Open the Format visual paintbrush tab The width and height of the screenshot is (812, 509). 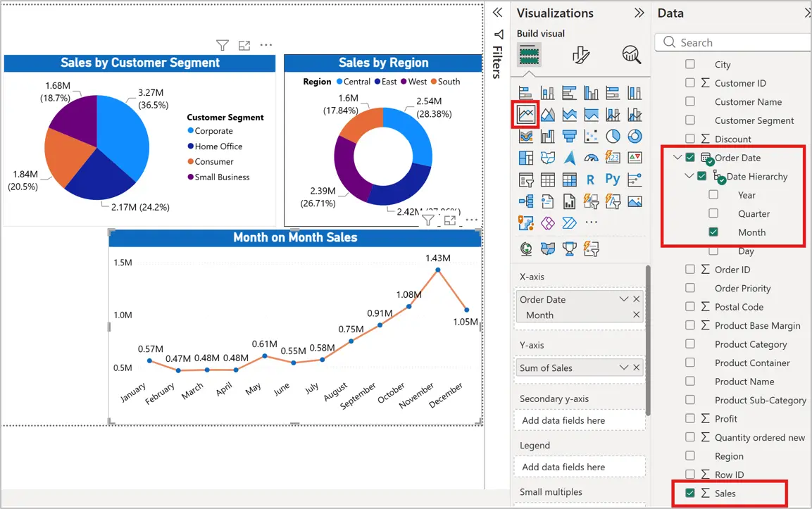tap(580, 55)
